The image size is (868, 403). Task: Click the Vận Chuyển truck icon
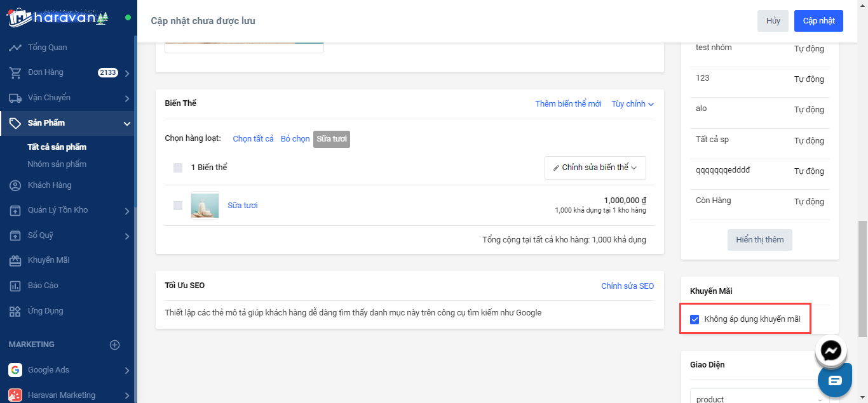click(x=15, y=98)
